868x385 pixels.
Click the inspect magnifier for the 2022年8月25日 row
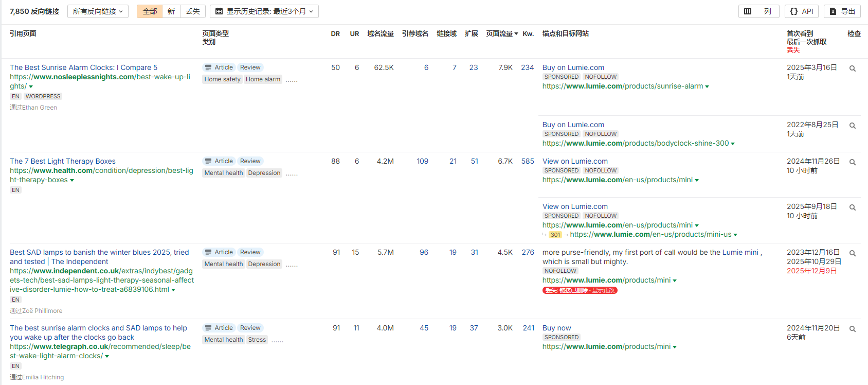(x=852, y=126)
